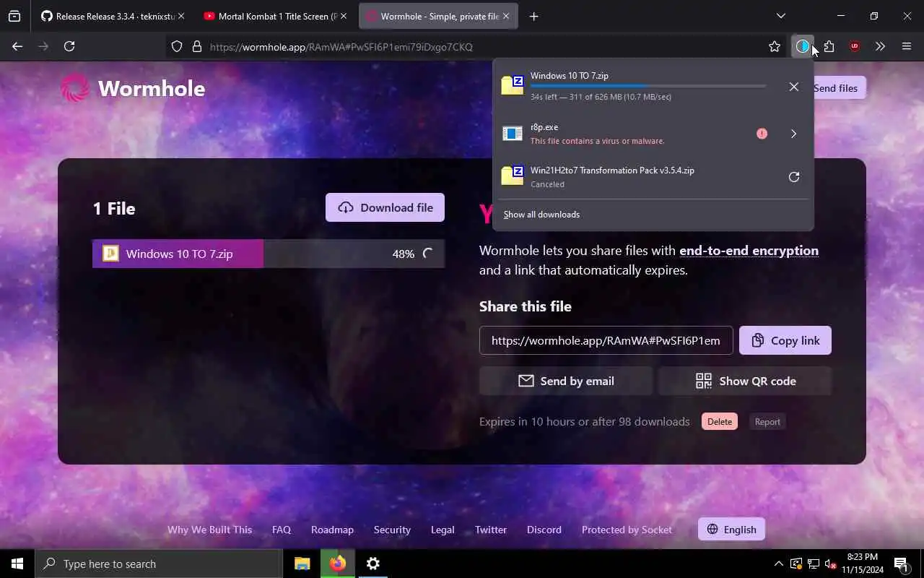Click the Delete button
This screenshot has width=924, height=578.
click(720, 422)
